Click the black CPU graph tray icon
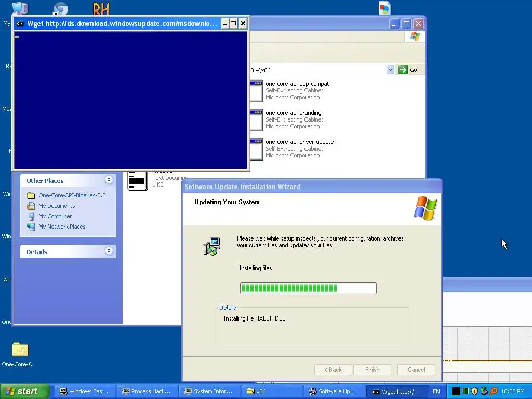The height and width of the screenshot is (399, 532). coord(456,391)
